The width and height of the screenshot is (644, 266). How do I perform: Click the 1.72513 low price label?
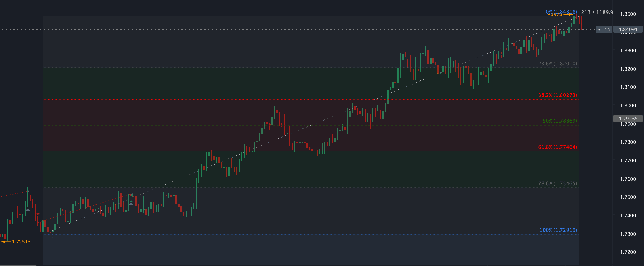[21, 242]
